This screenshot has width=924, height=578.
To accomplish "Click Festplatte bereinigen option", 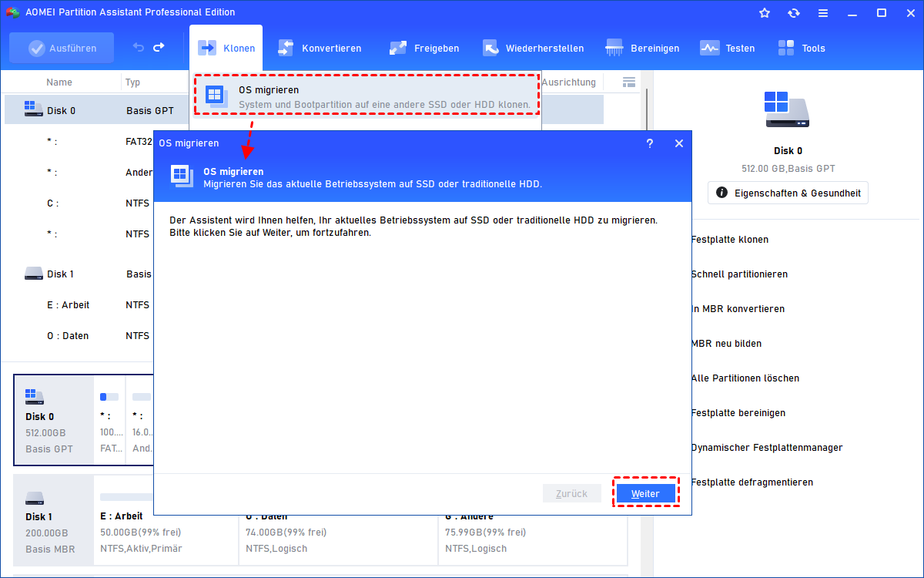I will (x=738, y=413).
